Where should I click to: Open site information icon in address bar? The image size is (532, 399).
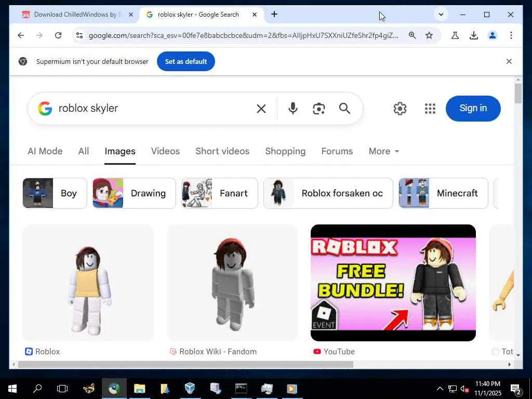79,35
